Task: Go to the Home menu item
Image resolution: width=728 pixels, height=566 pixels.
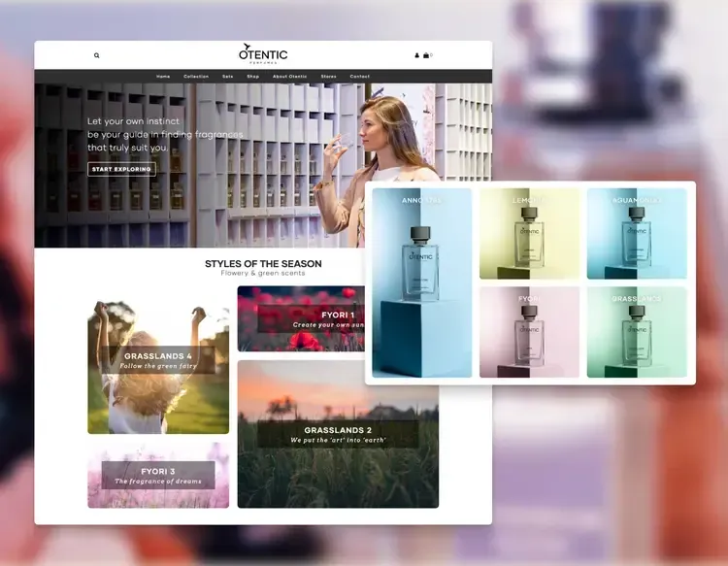Action: tap(163, 76)
